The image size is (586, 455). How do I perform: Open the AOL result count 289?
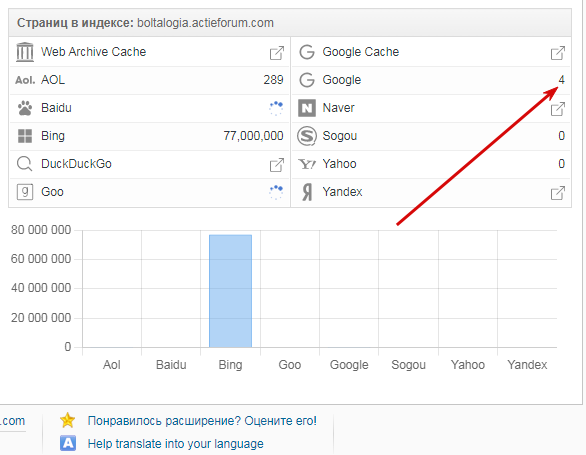pyautogui.click(x=273, y=80)
